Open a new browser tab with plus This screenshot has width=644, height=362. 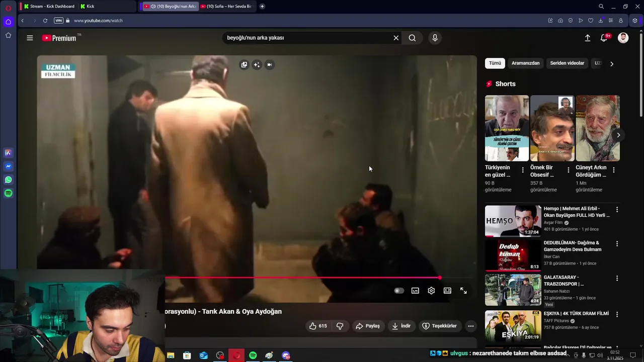[262, 7]
